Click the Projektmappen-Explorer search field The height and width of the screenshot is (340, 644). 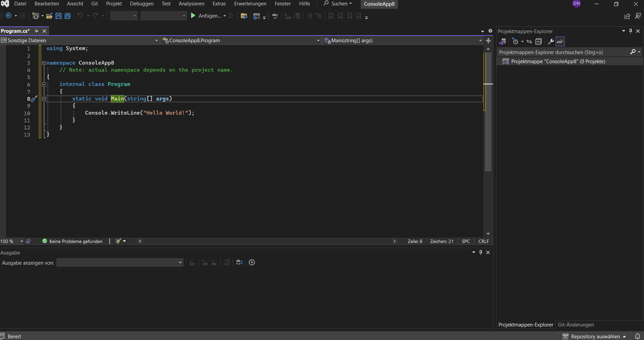558,52
